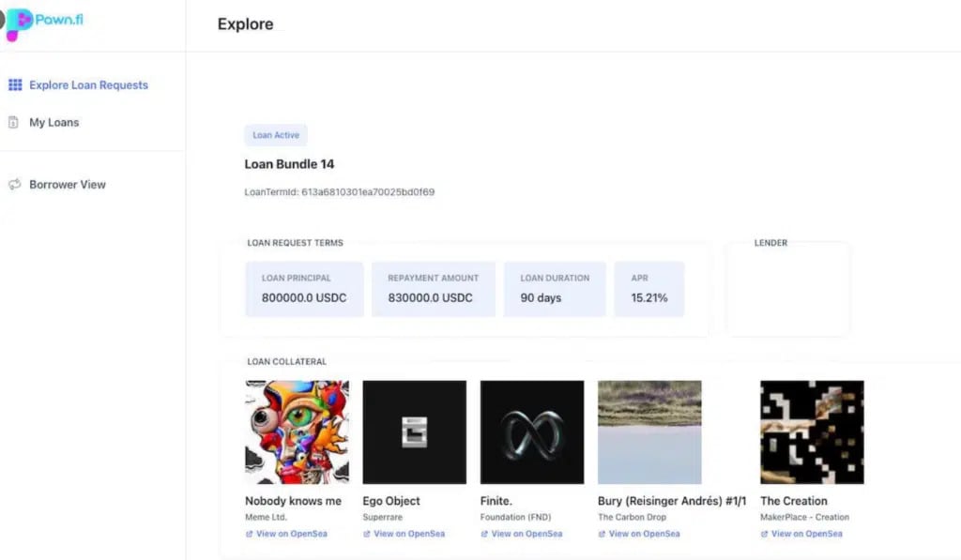The height and width of the screenshot is (560, 961).
Task: Open The Creation artwork thumbnail
Action: [812, 431]
